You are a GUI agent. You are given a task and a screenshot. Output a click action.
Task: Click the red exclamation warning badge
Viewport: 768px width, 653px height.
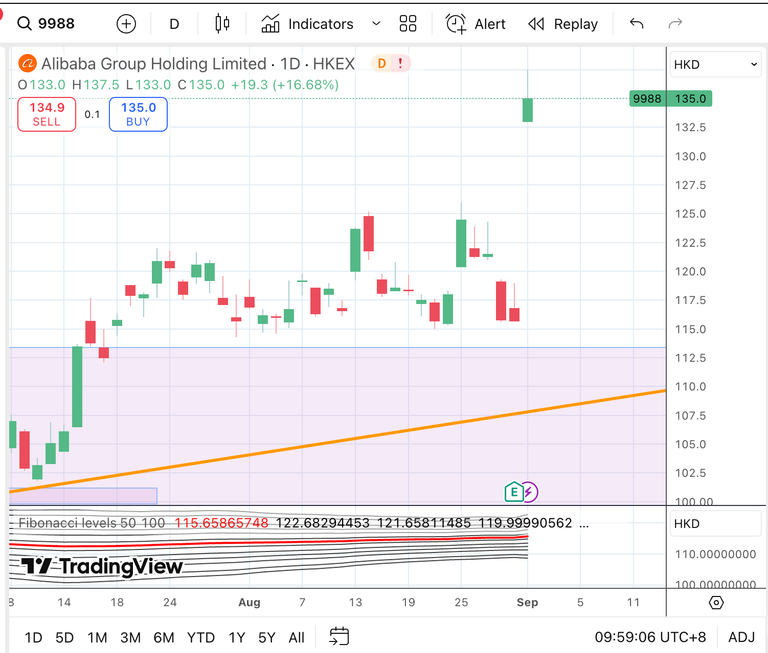[x=401, y=63]
